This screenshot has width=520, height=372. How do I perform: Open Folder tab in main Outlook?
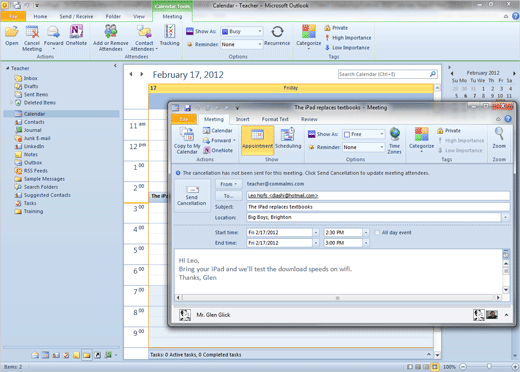113,16
